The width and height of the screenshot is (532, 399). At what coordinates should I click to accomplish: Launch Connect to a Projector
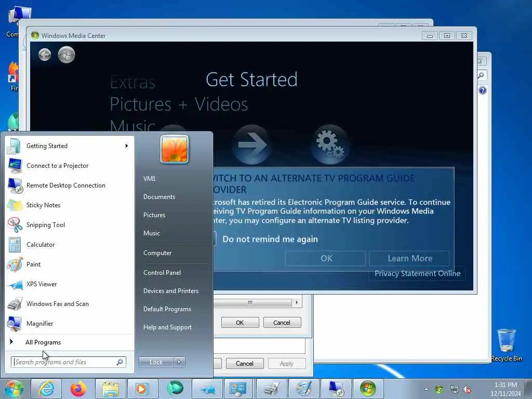69,166
